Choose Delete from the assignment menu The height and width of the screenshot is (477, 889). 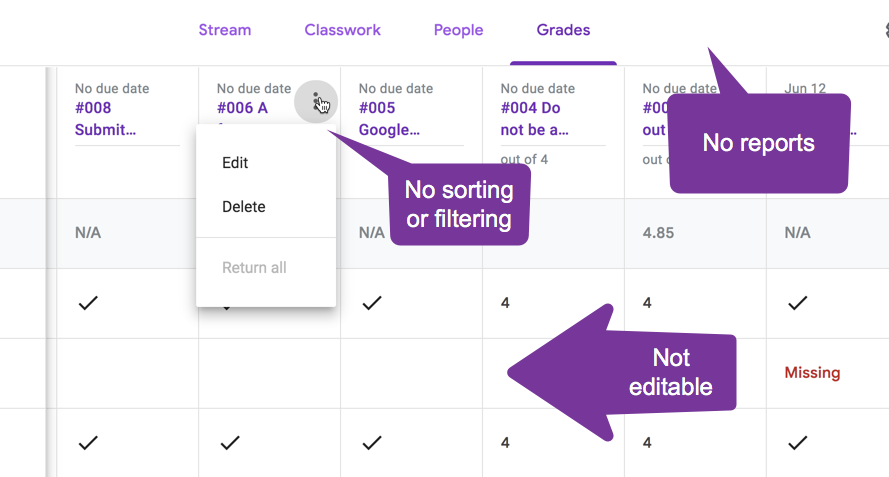(243, 206)
